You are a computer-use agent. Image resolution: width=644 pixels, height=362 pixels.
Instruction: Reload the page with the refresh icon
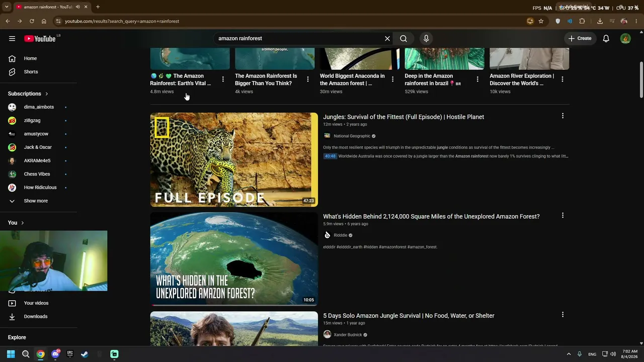(x=32, y=21)
